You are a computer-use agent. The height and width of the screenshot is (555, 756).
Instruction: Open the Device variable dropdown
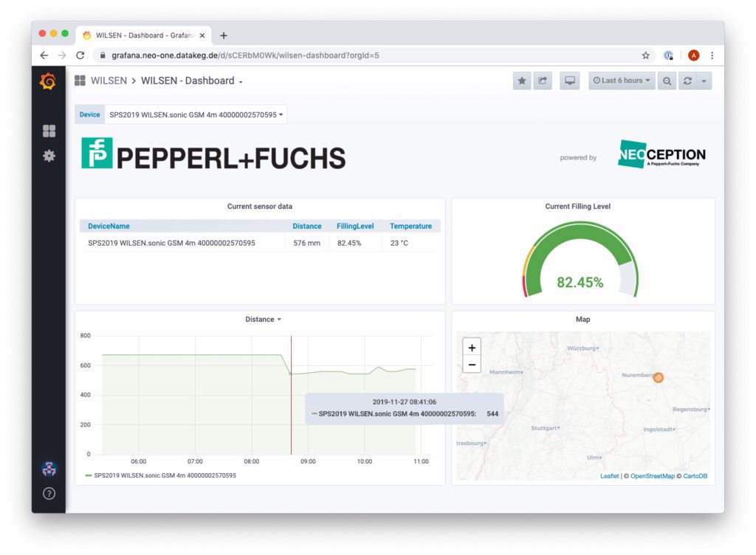tap(196, 114)
